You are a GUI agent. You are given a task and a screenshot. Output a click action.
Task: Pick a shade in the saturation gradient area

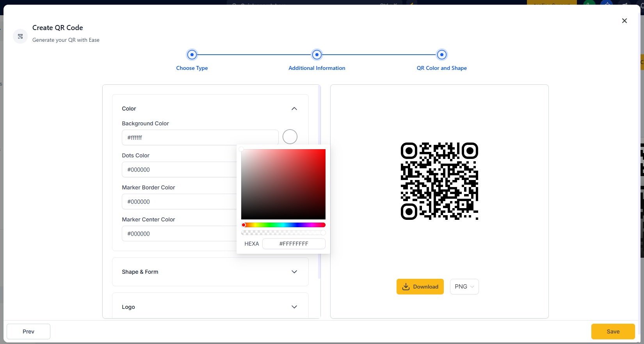(283, 184)
